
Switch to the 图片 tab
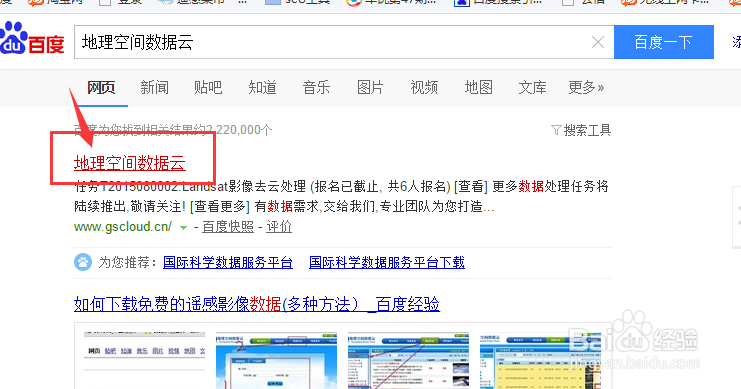click(370, 87)
